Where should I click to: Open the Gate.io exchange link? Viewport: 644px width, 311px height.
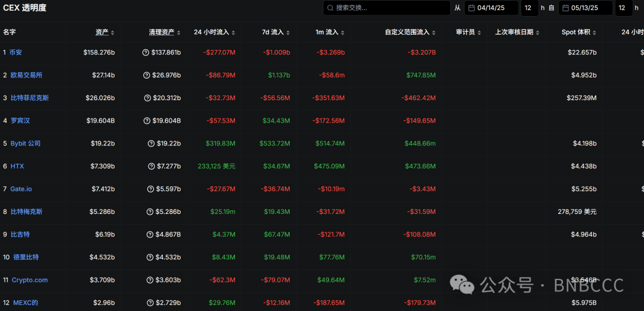pos(21,189)
